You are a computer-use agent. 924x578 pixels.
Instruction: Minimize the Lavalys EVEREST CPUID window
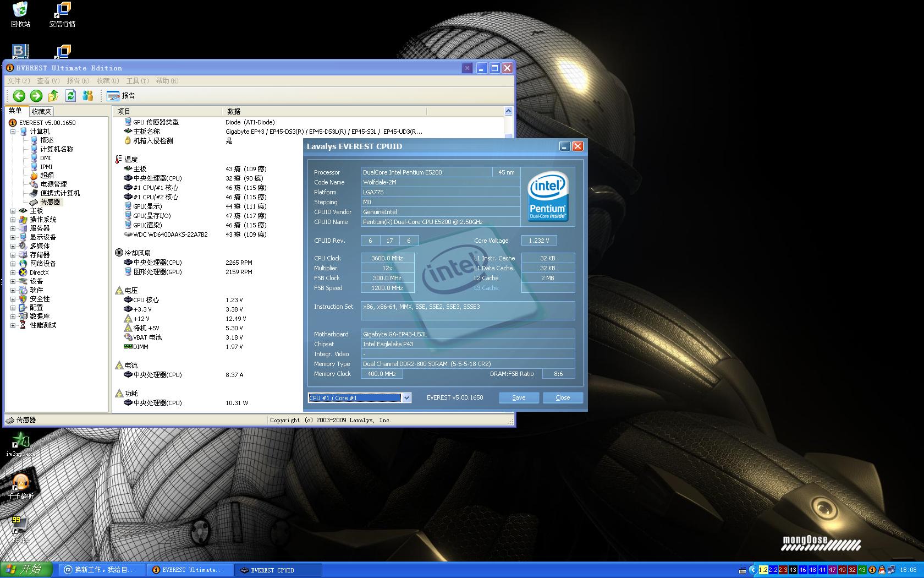(x=565, y=146)
